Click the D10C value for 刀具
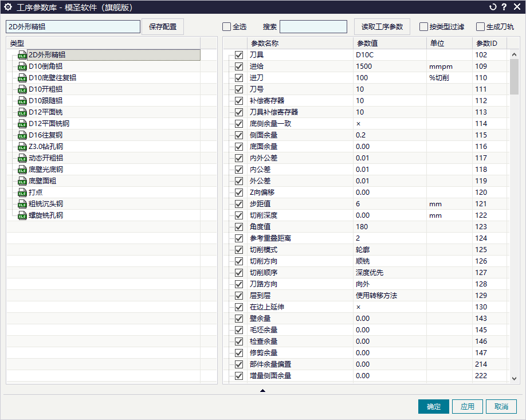Screen dimensions: 526x420 pyautogui.click(x=364, y=55)
